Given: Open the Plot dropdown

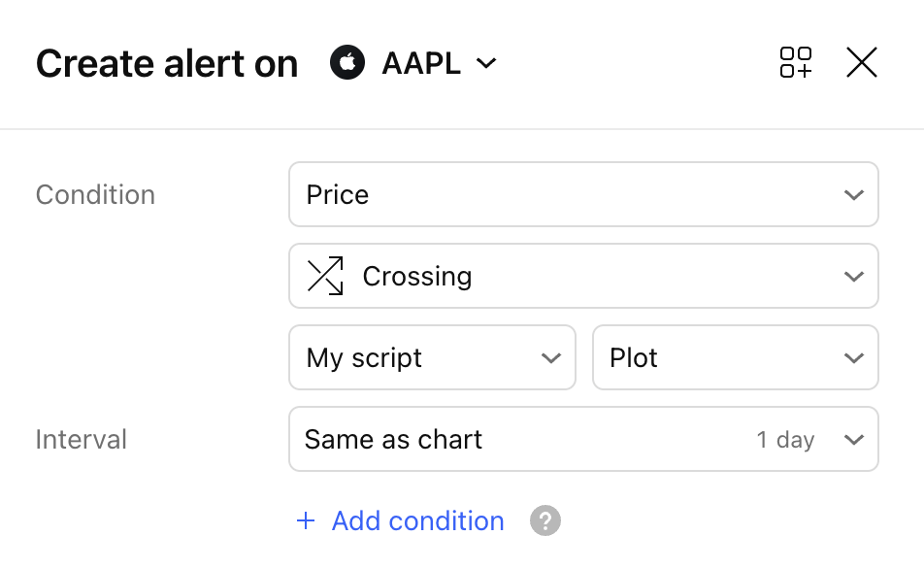Looking at the screenshot, I should click(x=736, y=357).
